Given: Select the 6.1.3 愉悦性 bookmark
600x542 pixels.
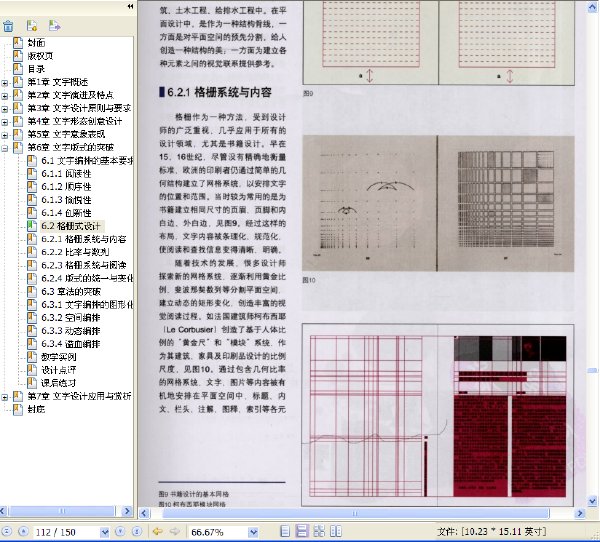Looking at the screenshot, I should tap(66, 200).
